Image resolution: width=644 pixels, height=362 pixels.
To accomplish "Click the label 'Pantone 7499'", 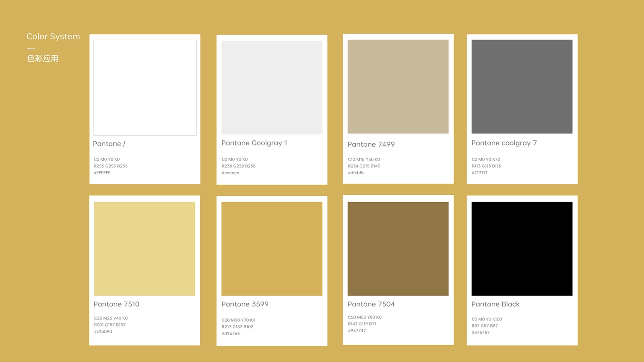I will 371,144.
